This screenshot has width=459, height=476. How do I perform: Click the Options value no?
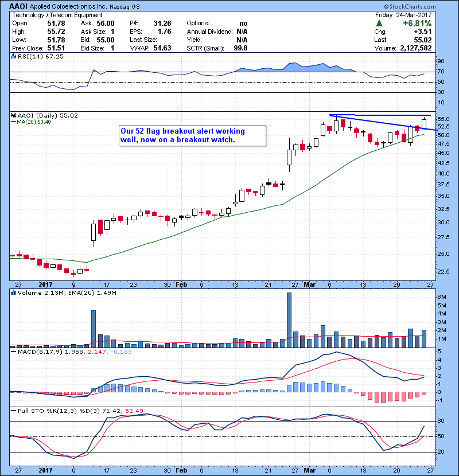click(x=243, y=24)
